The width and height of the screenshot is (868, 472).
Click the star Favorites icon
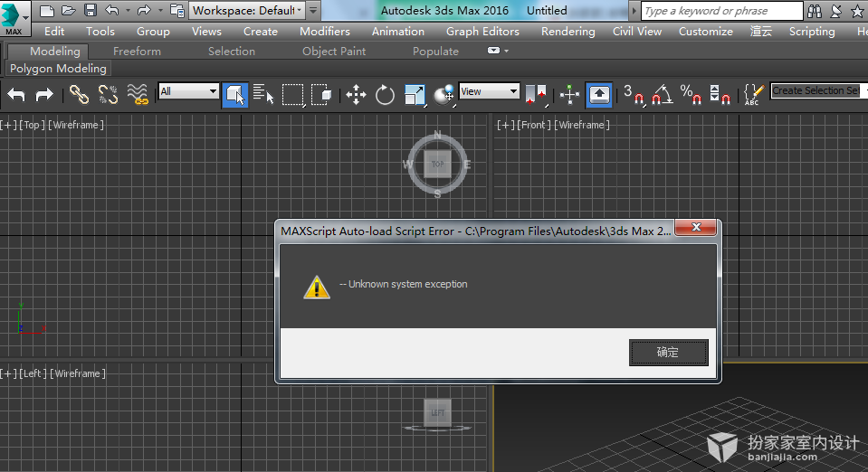857,11
